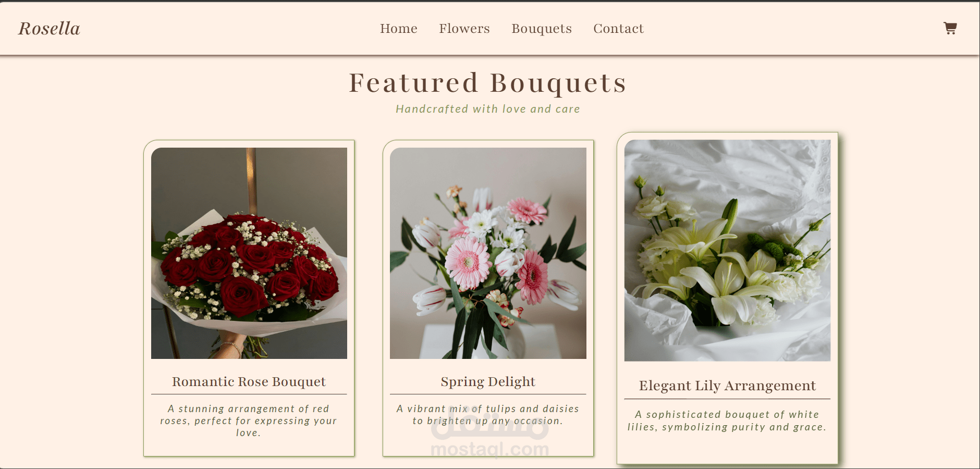Open the Romantic Rose Bouquet title
This screenshot has height=469, width=980.
[x=249, y=382]
